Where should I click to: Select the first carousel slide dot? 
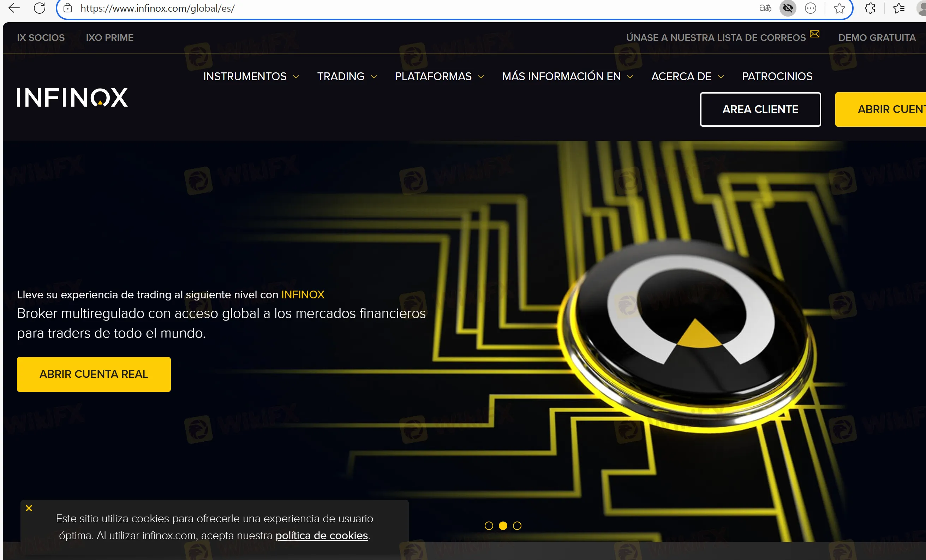click(489, 526)
